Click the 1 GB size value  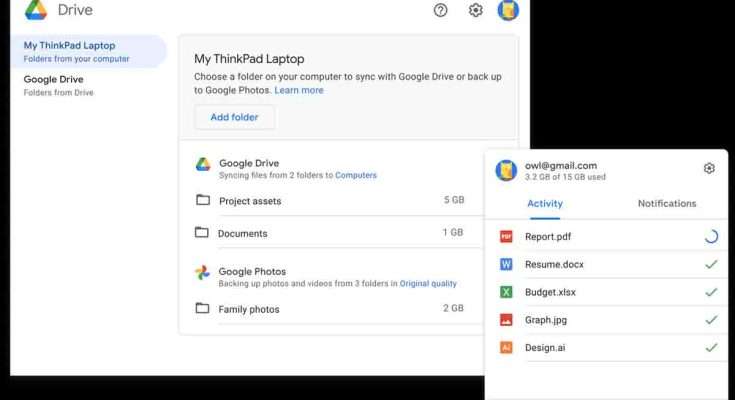click(x=453, y=233)
